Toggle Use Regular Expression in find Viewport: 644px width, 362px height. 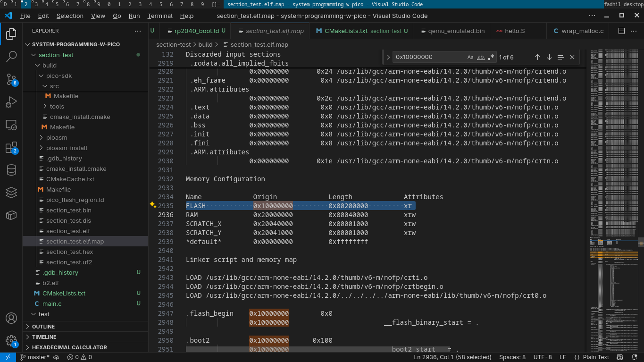(x=491, y=57)
